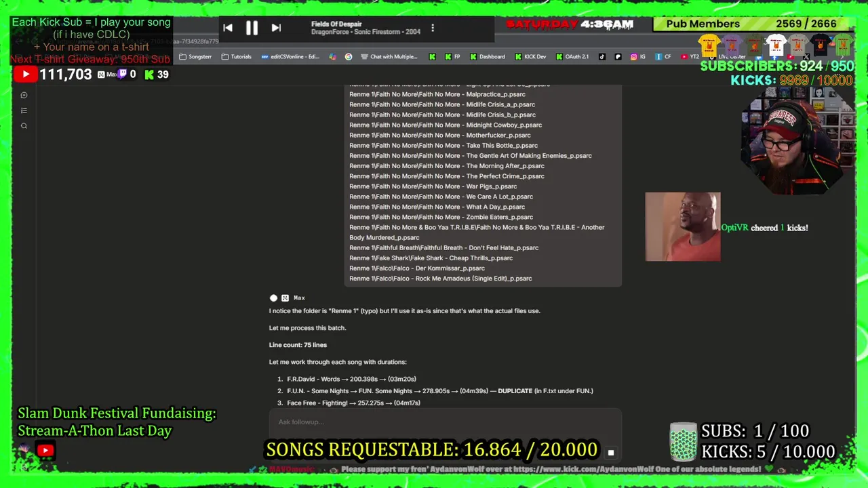Click the 'Midnight Cowboy_p.psarc' line

(446, 125)
